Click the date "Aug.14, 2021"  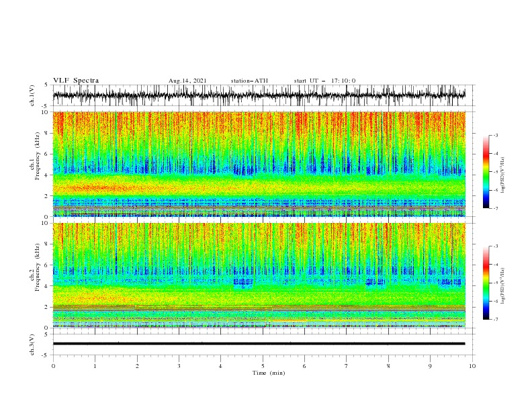187,81
